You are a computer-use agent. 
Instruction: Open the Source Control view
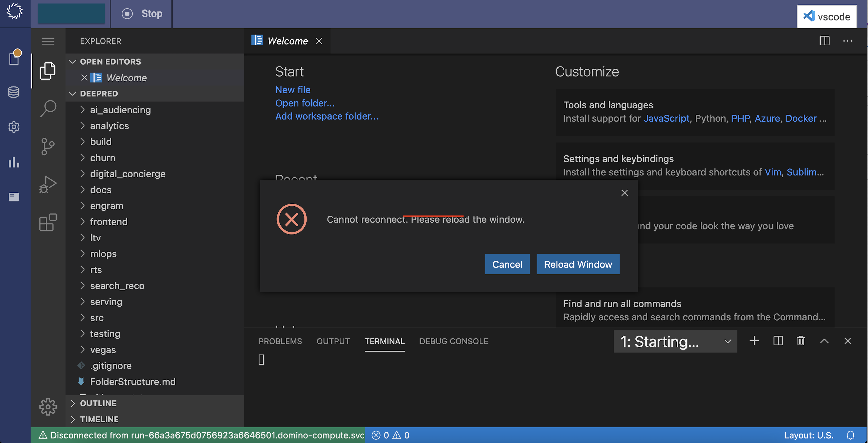tap(48, 146)
